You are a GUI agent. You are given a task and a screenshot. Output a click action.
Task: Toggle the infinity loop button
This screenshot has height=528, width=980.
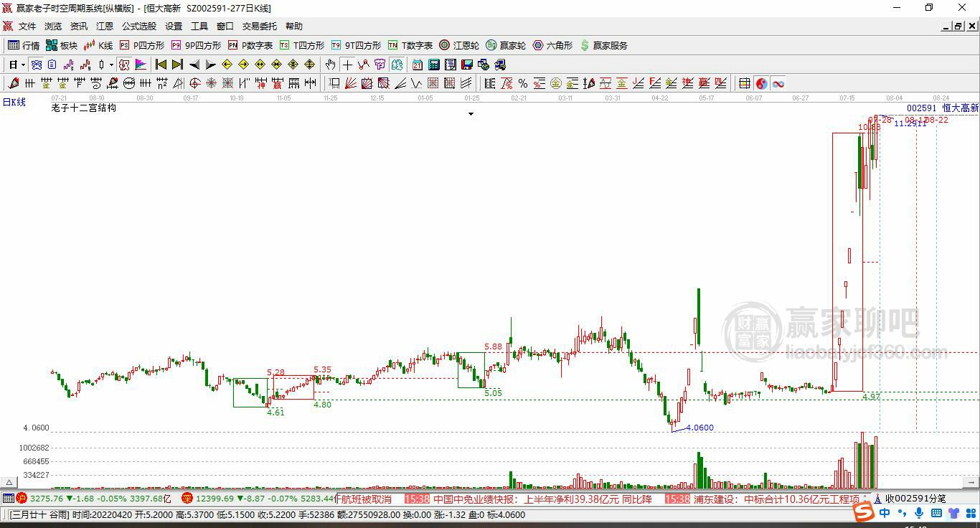click(778, 83)
